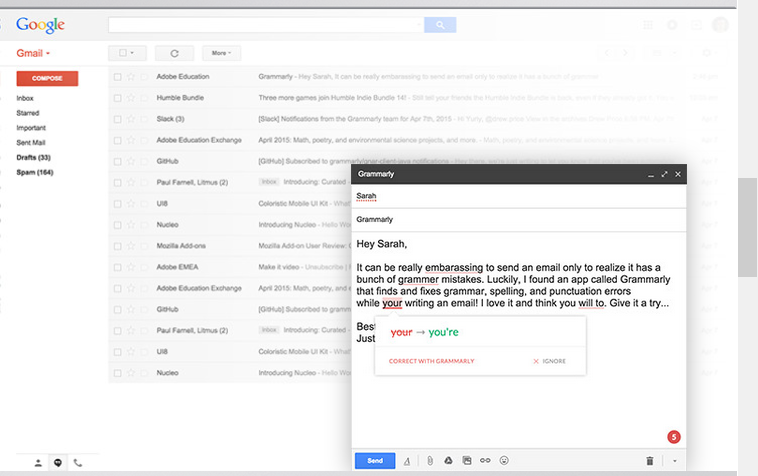The width and height of the screenshot is (758, 476).
Task: Minimize the Grammarly compose window
Action: point(651,174)
